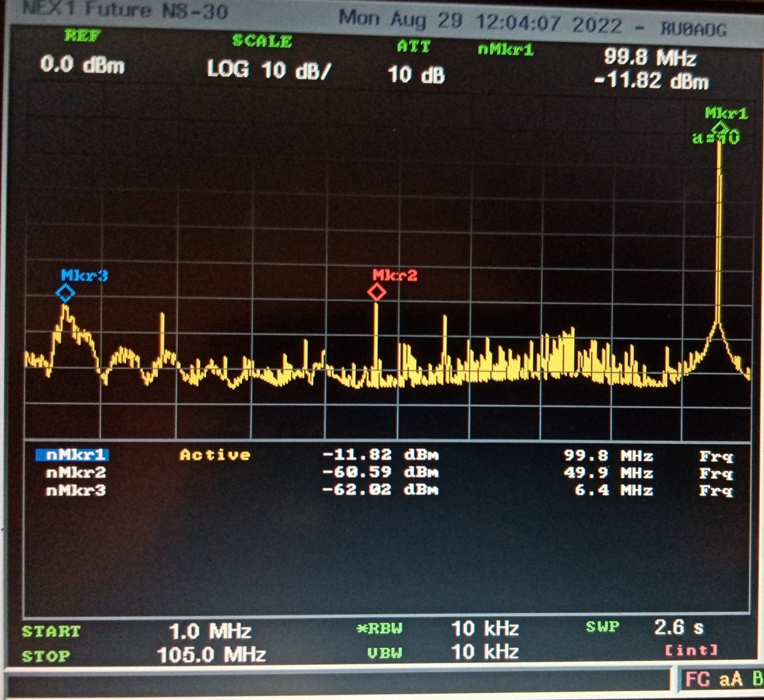This screenshot has height=700, width=764.
Task: Click 6.4 MHz value in the table
Action: (614, 490)
